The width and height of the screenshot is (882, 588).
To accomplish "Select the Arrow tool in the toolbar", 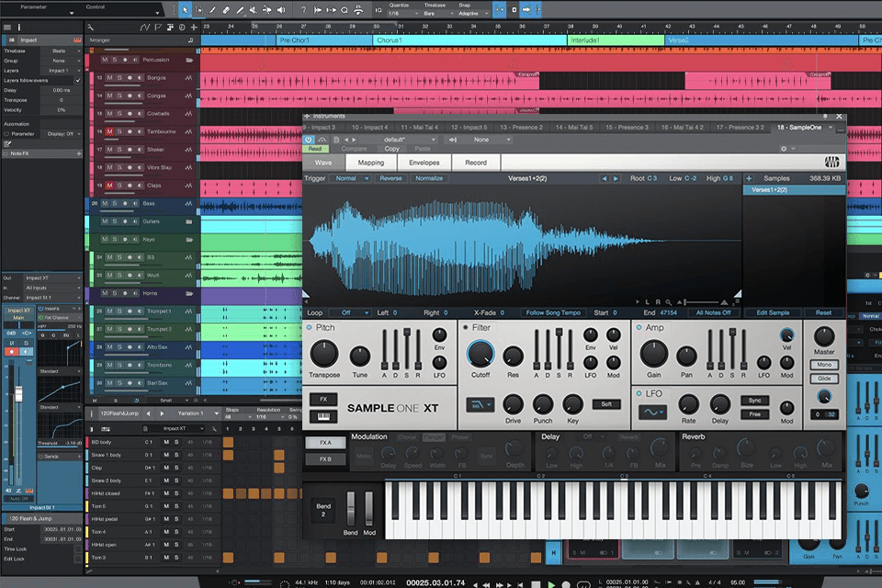I will point(185,9).
